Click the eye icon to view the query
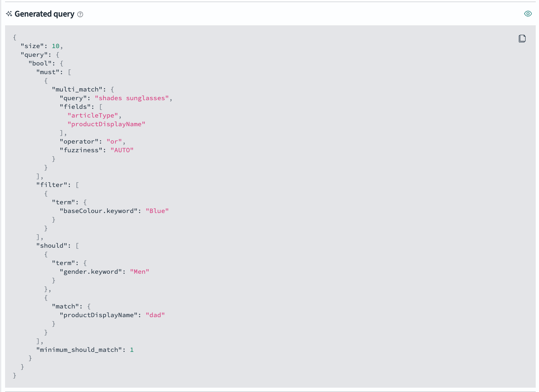 click(x=528, y=13)
